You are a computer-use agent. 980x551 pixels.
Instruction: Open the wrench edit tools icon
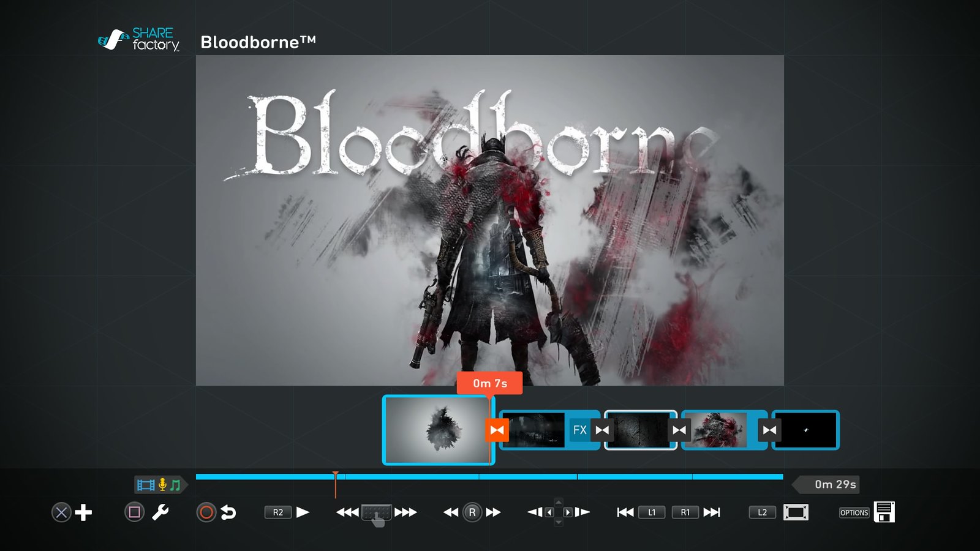(x=160, y=512)
